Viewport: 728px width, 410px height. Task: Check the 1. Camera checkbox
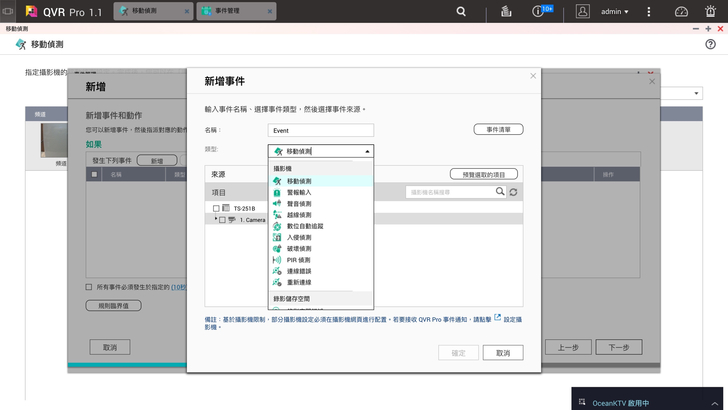coord(222,218)
